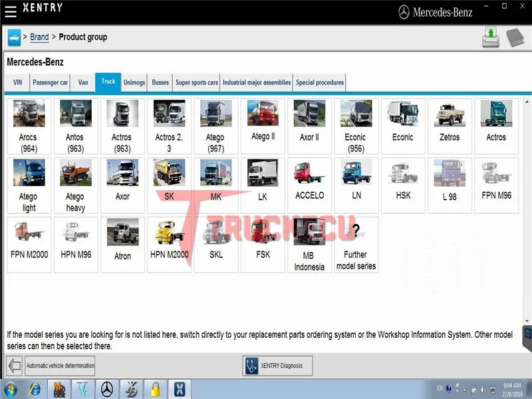The image size is (532, 399).
Task: Open the V taskbar application
Action: pos(82,389)
